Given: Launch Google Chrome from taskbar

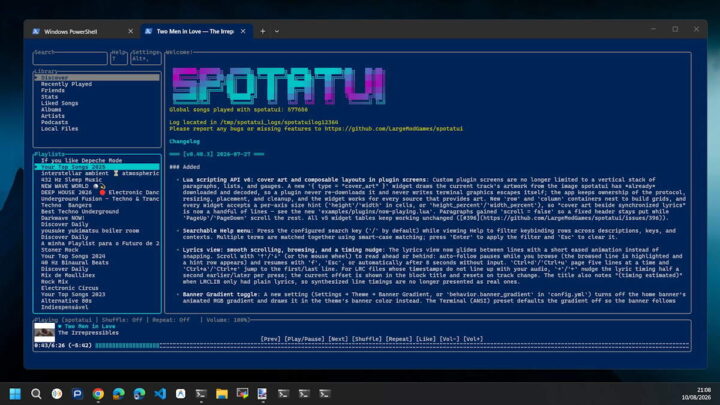Looking at the screenshot, I should tap(98, 394).
